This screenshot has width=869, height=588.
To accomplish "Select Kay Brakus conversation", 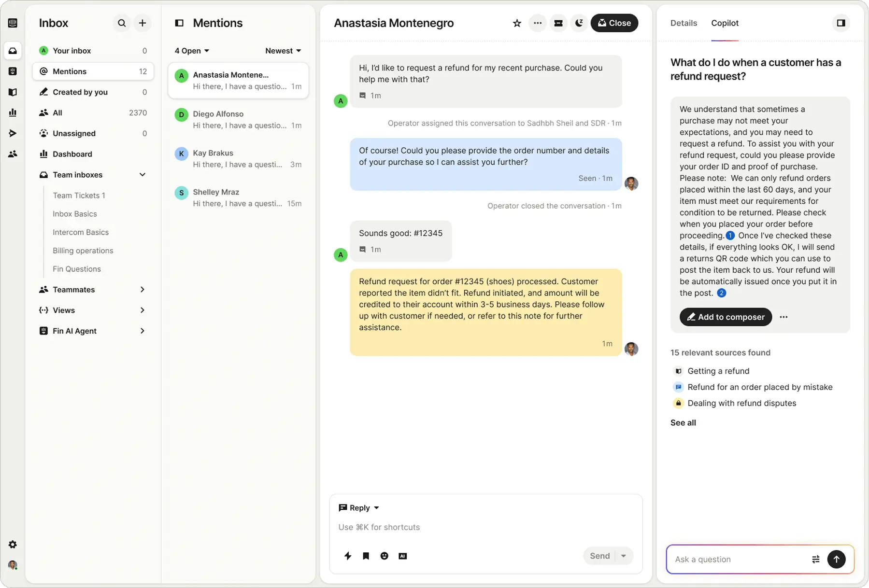I will [238, 159].
